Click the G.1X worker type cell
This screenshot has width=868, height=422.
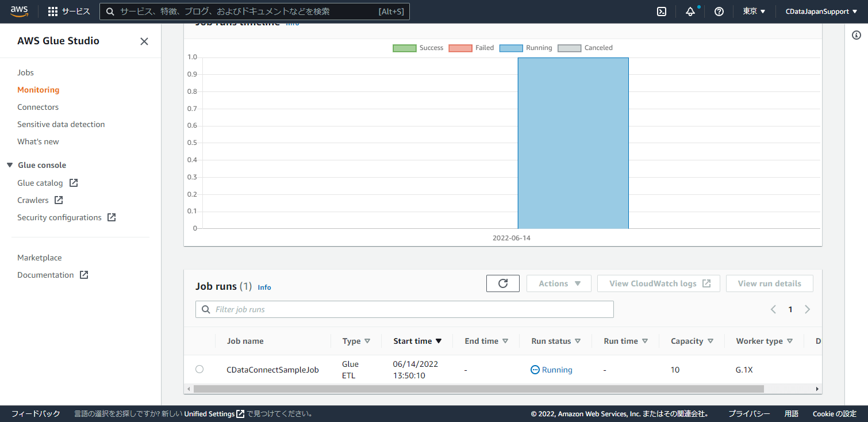(x=744, y=370)
